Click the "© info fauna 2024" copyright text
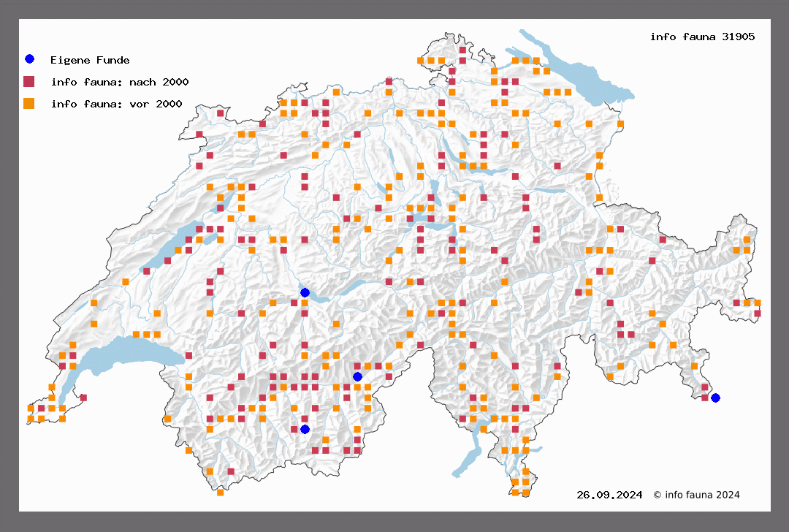 tap(696, 495)
